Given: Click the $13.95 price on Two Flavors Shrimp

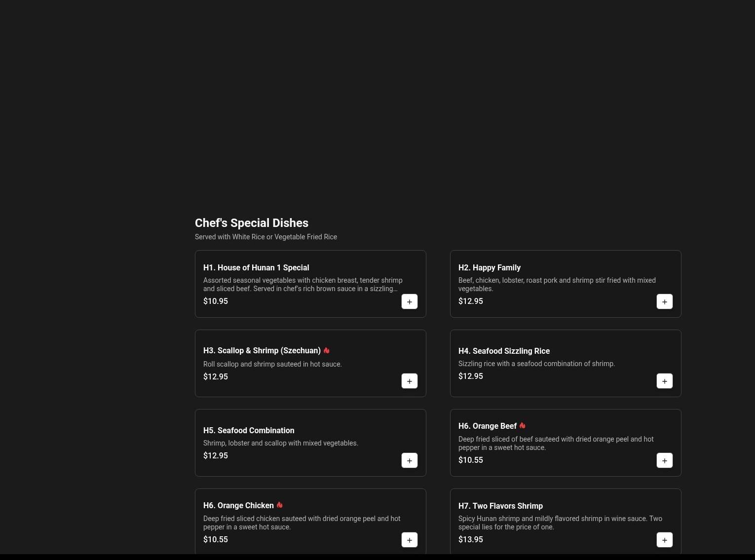Looking at the screenshot, I should pos(470,539).
